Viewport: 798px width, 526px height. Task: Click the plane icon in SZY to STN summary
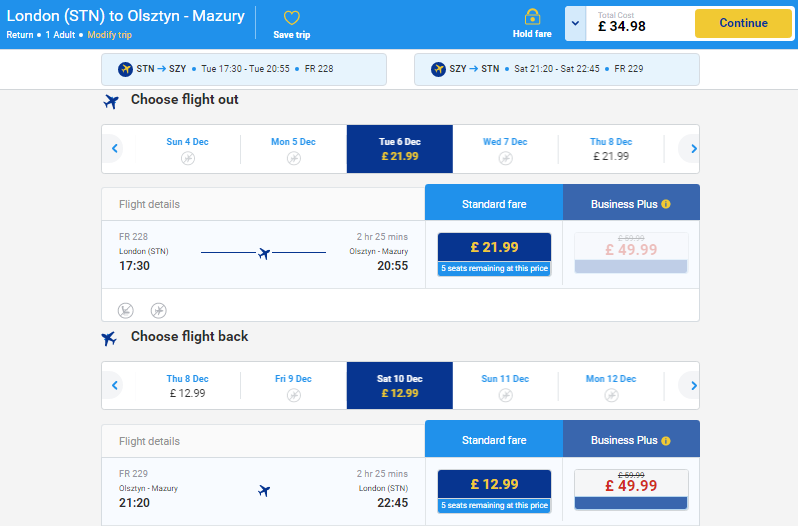[x=438, y=69]
